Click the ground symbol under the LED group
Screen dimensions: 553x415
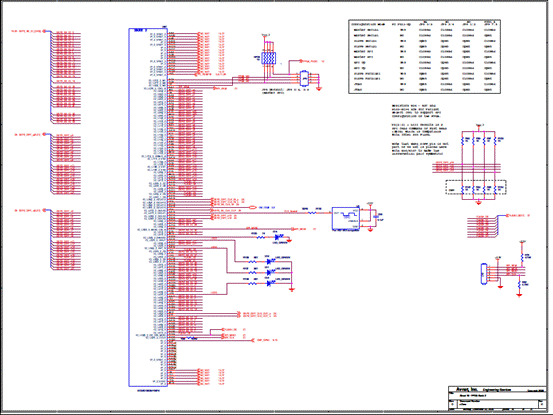[x=292, y=289]
